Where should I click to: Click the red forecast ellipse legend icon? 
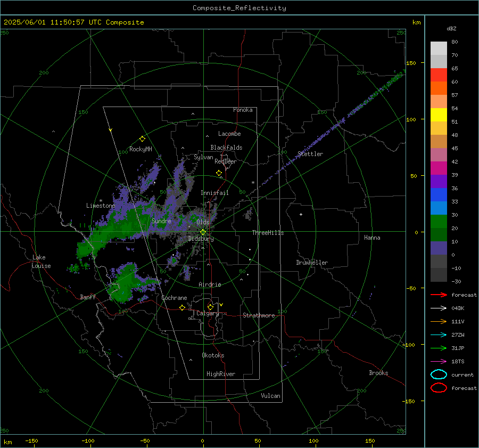[439, 388]
